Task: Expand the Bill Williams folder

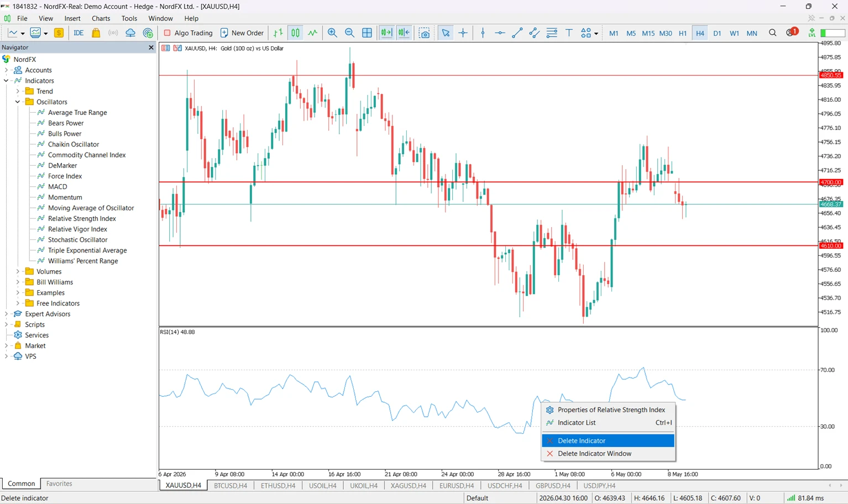Action: (18, 282)
